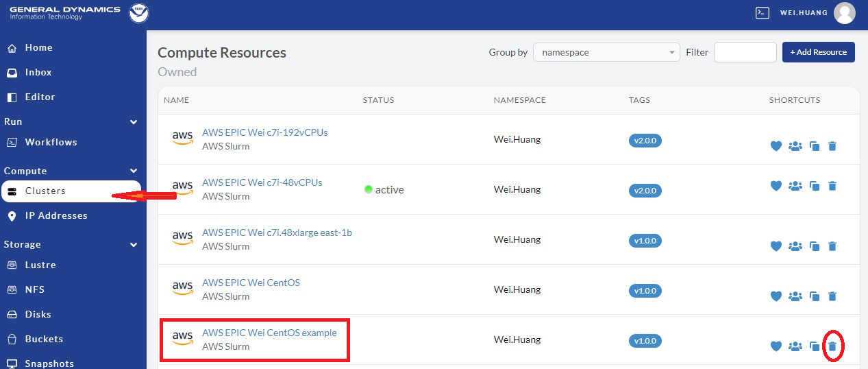Favorite the c7i.48xlarge east-1b resource
868x369 pixels.
[x=776, y=246]
